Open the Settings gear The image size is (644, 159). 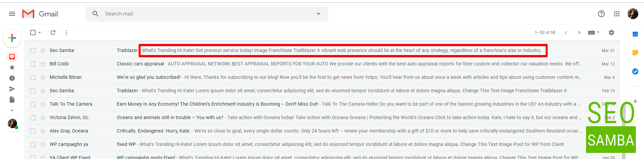pos(611,33)
